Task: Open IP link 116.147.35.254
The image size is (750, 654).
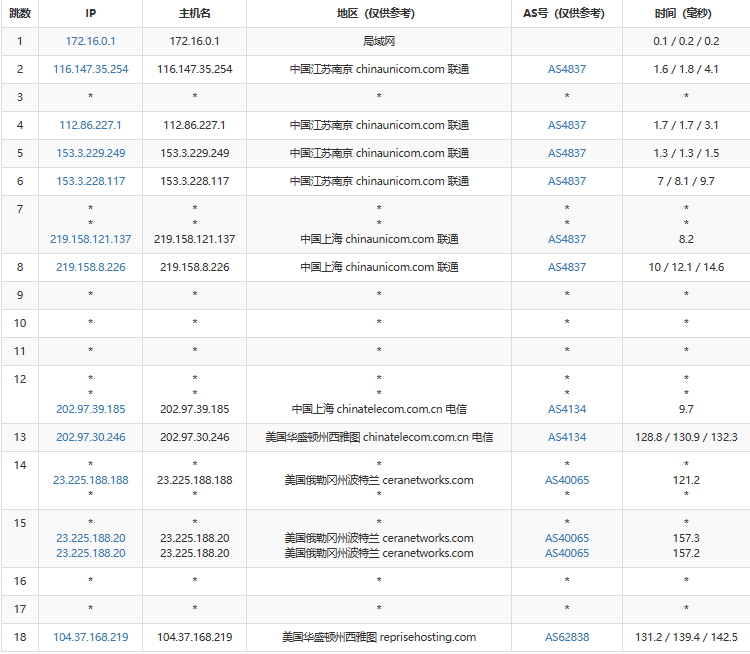Action: tap(90, 69)
